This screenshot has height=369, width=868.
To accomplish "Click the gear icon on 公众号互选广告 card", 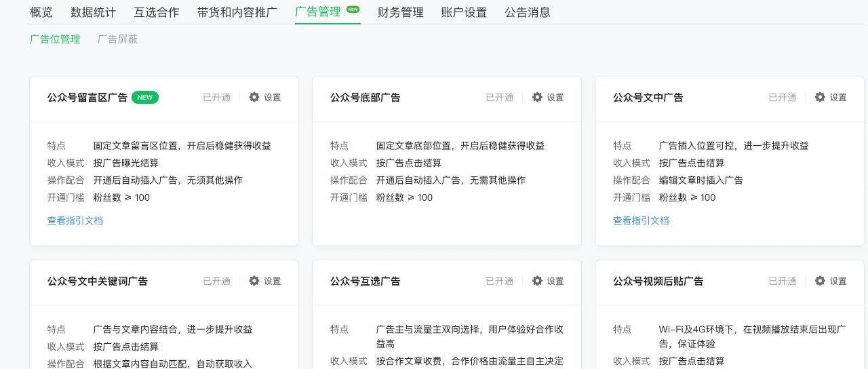I will [x=537, y=281].
